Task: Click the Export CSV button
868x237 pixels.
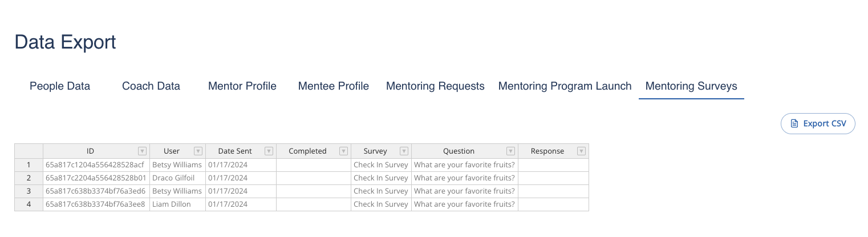Action: pyautogui.click(x=818, y=123)
